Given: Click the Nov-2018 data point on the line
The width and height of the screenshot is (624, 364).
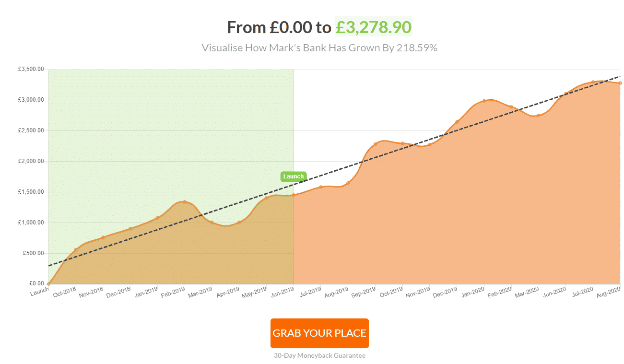Looking at the screenshot, I should pyautogui.click(x=103, y=237).
